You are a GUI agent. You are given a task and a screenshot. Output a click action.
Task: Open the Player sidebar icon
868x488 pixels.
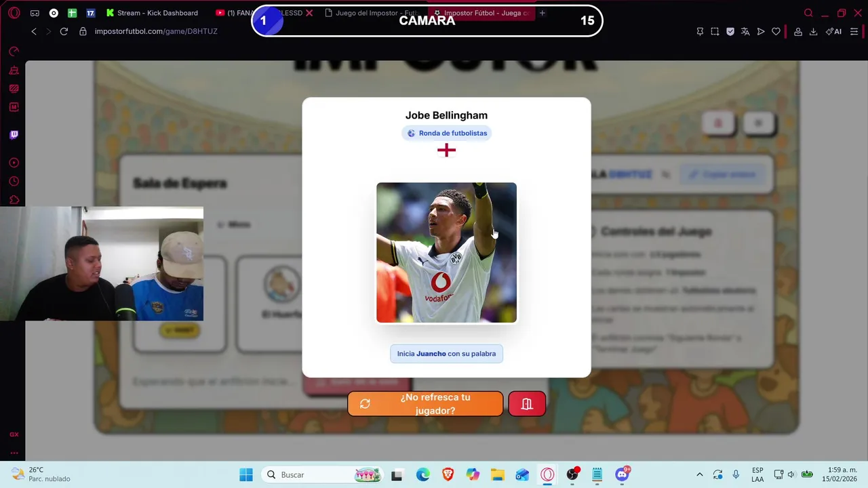pyautogui.click(x=14, y=163)
